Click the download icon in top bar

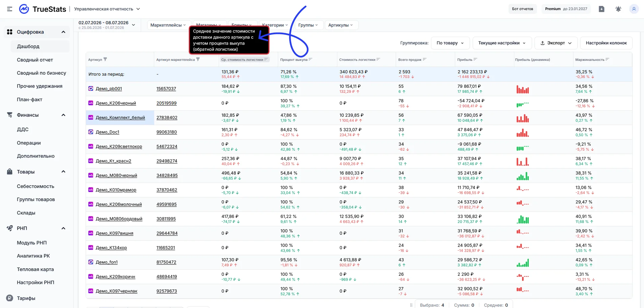click(602, 9)
